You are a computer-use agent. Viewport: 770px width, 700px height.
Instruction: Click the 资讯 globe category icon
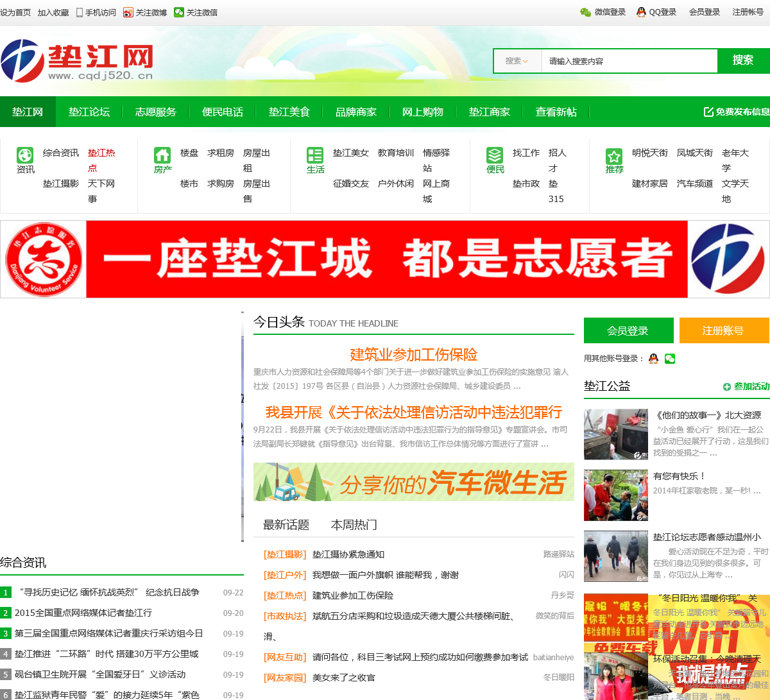tap(25, 155)
